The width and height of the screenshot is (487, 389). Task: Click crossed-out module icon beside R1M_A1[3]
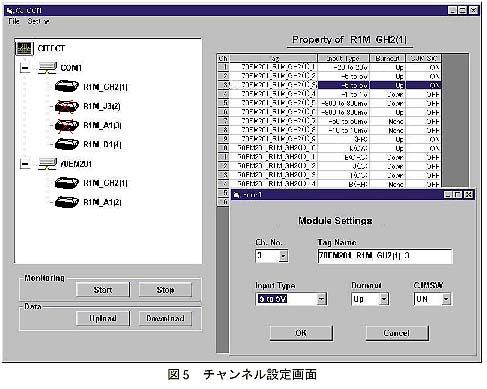click(67, 125)
